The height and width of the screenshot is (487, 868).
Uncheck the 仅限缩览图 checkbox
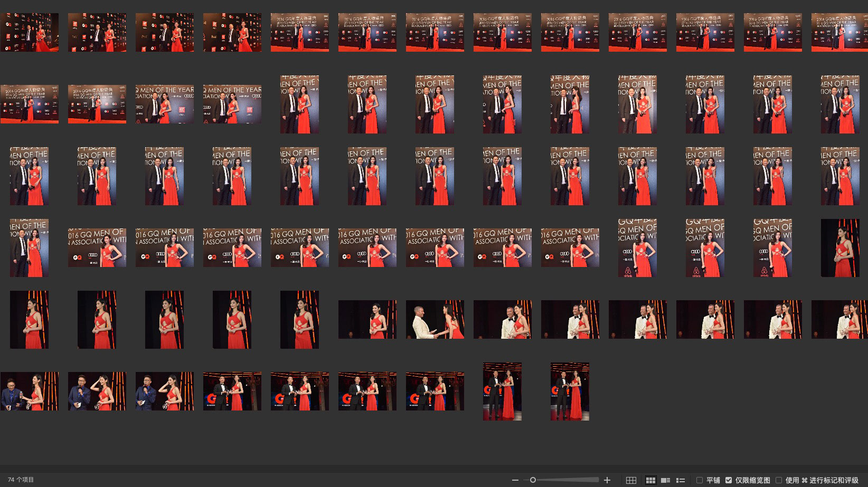click(729, 480)
